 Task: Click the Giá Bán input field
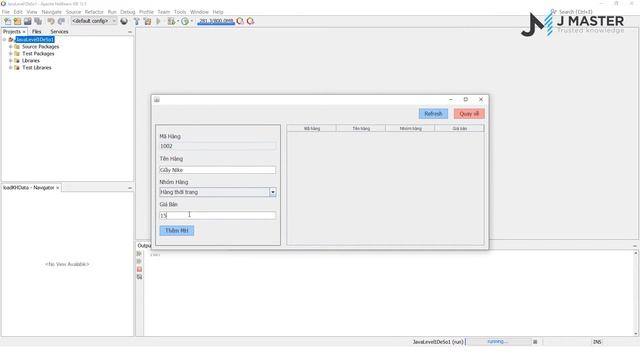point(218,216)
